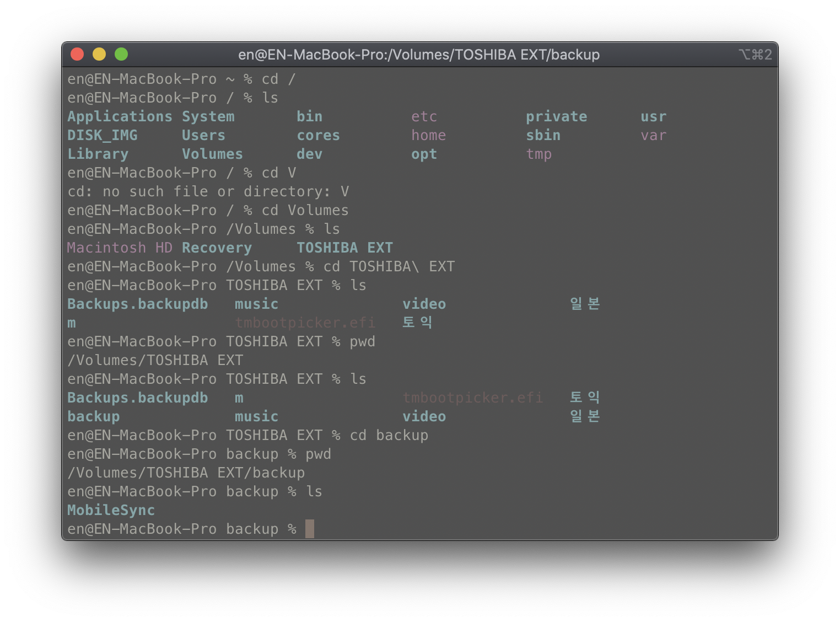Click the 'private' directory entry
Viewport: 840px width, 622px height.
pos(557,117)
